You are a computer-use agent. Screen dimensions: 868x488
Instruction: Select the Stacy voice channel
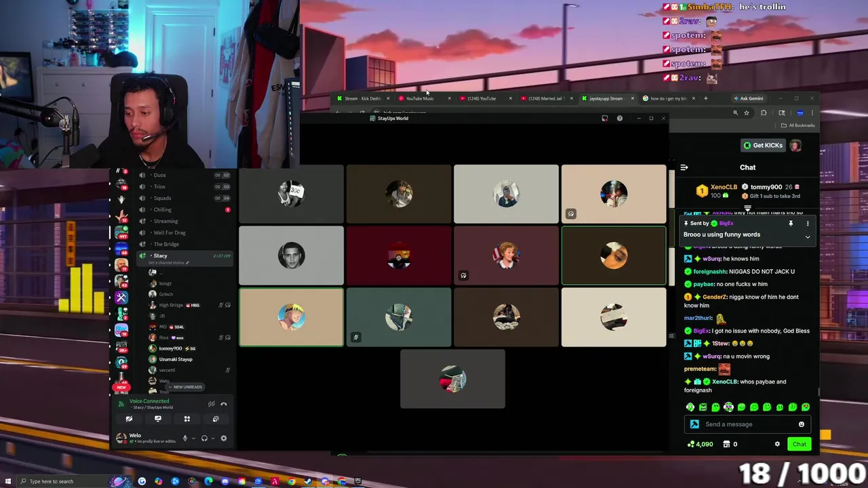[184, 258]
